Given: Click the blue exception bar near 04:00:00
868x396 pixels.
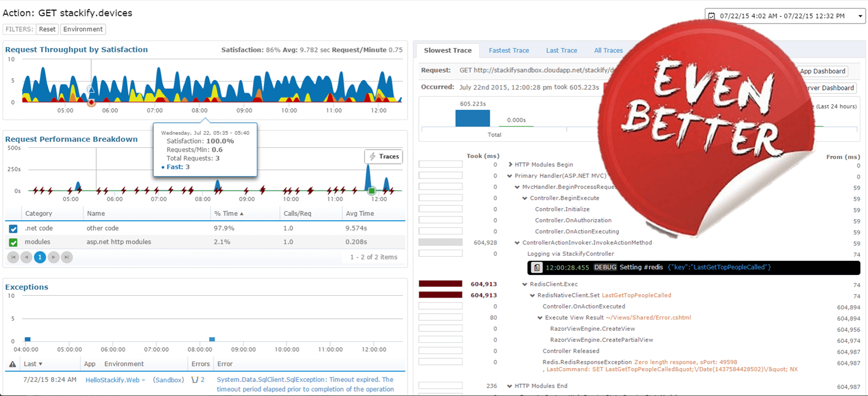Looking at the screenshot, I should (x=27, y=339).
